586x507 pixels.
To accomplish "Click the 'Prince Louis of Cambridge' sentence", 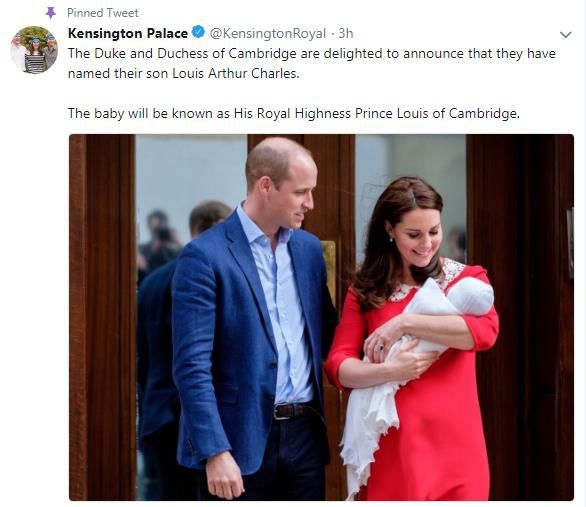I will 294,113.
